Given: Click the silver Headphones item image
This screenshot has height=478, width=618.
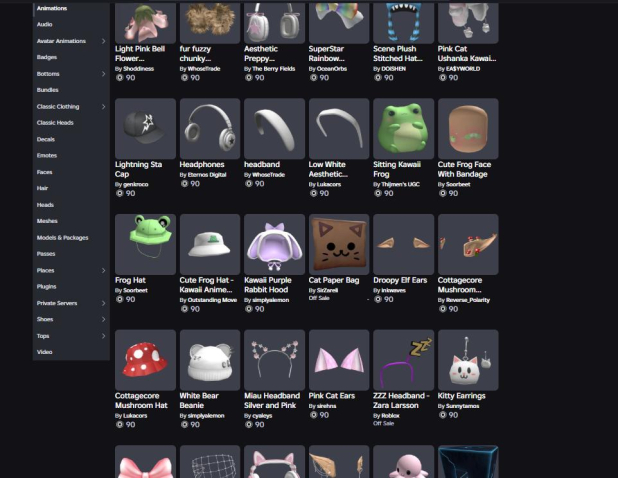Looking at the screenshot, I should pos(210,128).
